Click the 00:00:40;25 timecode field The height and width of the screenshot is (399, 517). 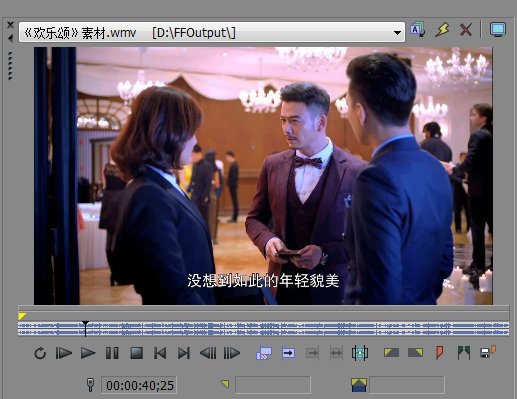[139, 385]
